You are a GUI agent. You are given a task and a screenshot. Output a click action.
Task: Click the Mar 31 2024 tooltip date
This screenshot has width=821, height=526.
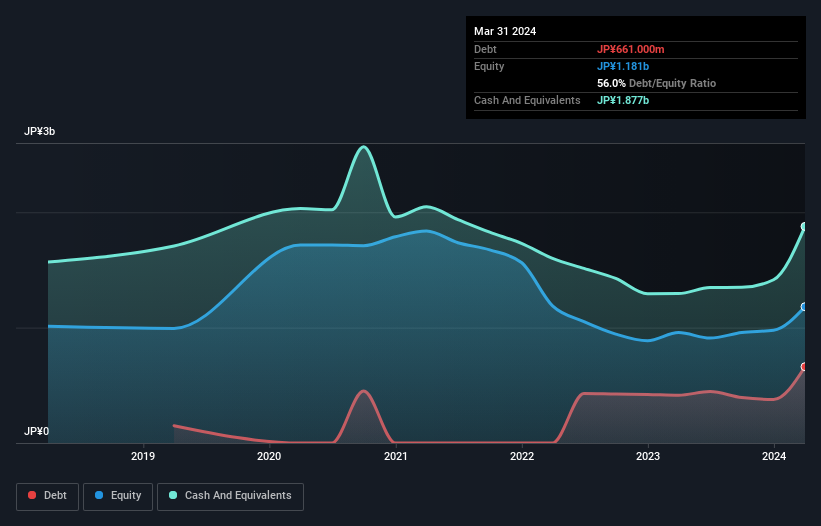(505, 31)
